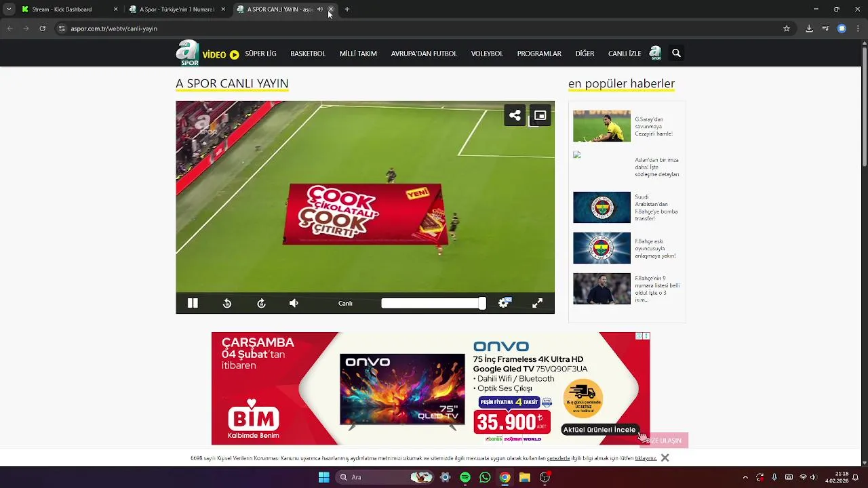
Task: Open File Explorer from the taskbar
Action: point(525,477)
